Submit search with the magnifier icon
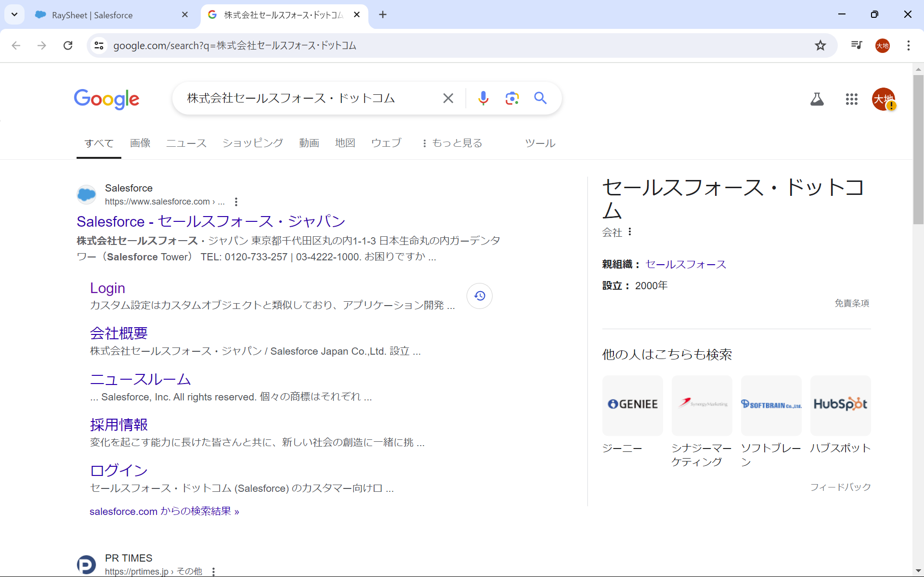Screen dimensions: 924x577 click(540, 98)
